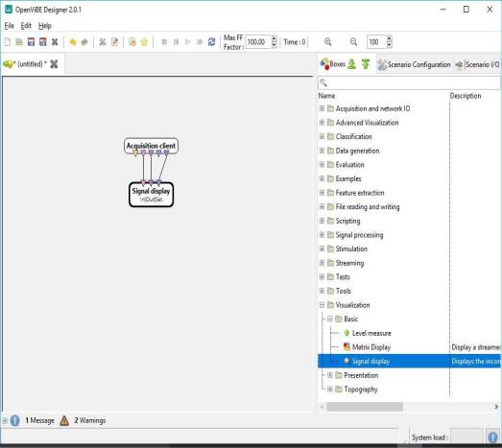Play the scenario
502x448 pixels.
pos(188,42)
